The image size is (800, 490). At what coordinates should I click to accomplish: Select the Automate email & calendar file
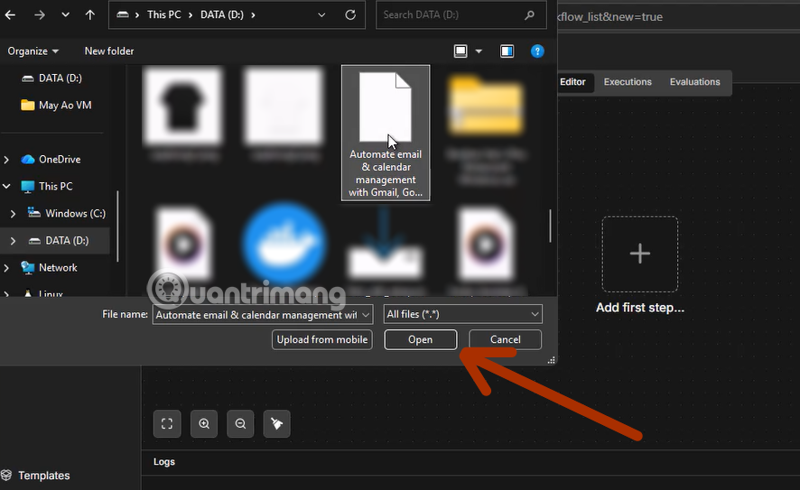(385, 133)
